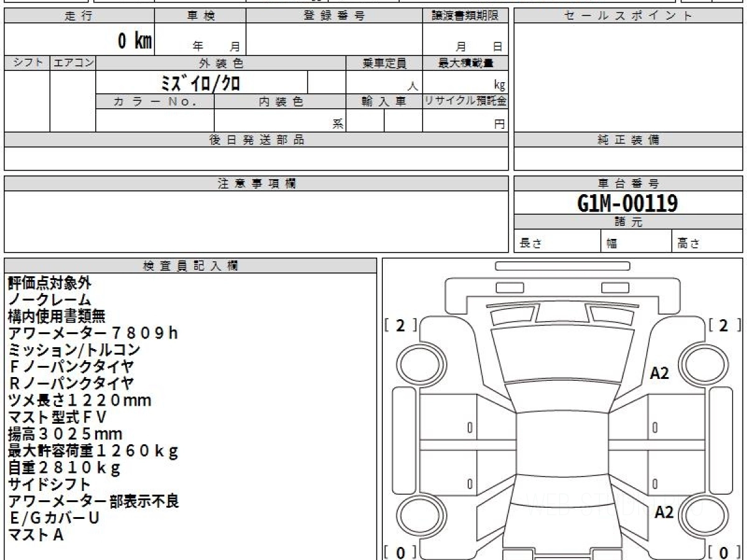Screen dimensions: 747x560
Task: Click the 外装色 header cell
Action: pyautogui.click(x=221, y=63)
